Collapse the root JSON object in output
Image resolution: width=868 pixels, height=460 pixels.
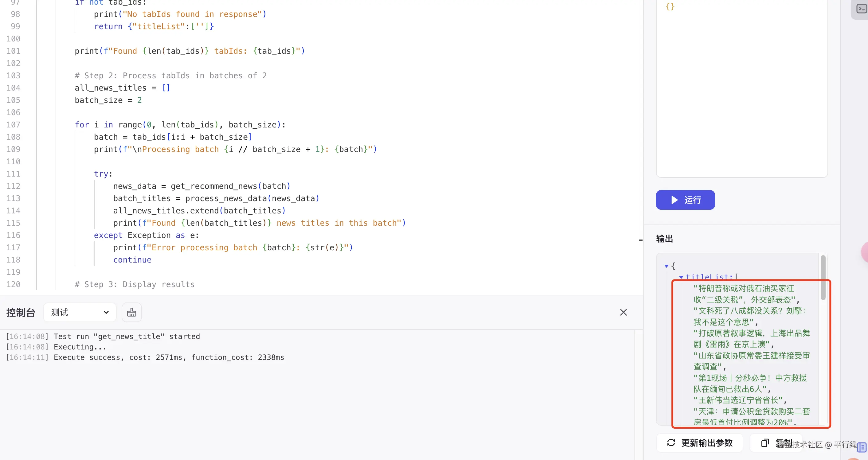point(666,266)
